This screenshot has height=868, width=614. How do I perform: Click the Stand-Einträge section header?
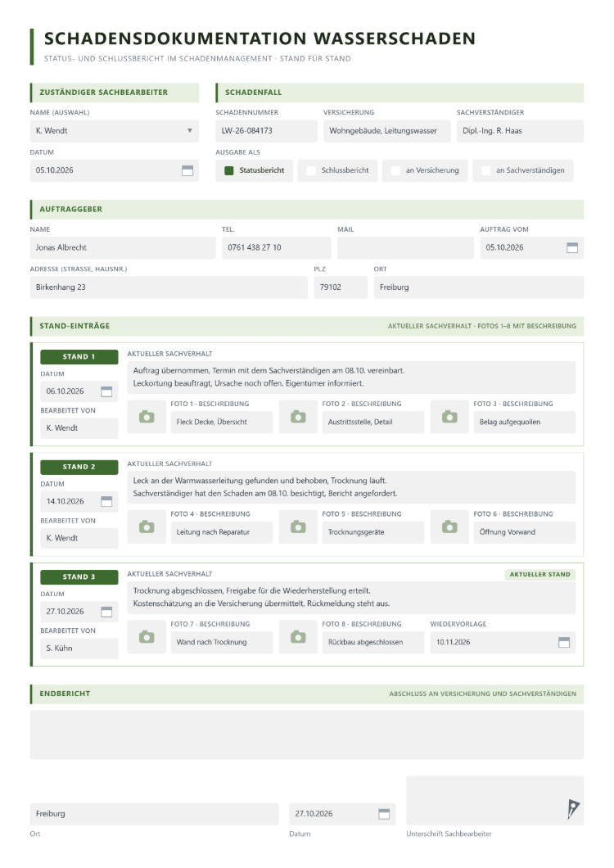307,327
